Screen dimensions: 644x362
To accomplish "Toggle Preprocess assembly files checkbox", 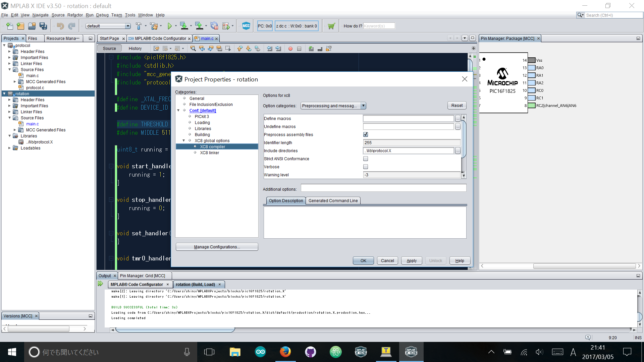I will 366,134.
